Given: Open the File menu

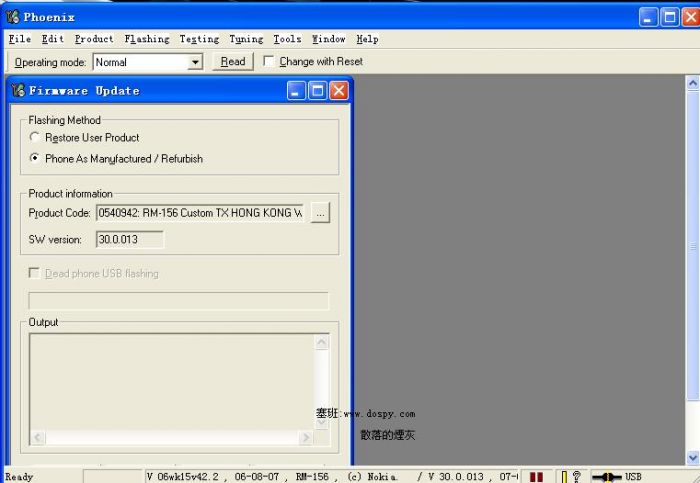Looking at the screenshot, I should pyautogui.click(x=20, y=39).
